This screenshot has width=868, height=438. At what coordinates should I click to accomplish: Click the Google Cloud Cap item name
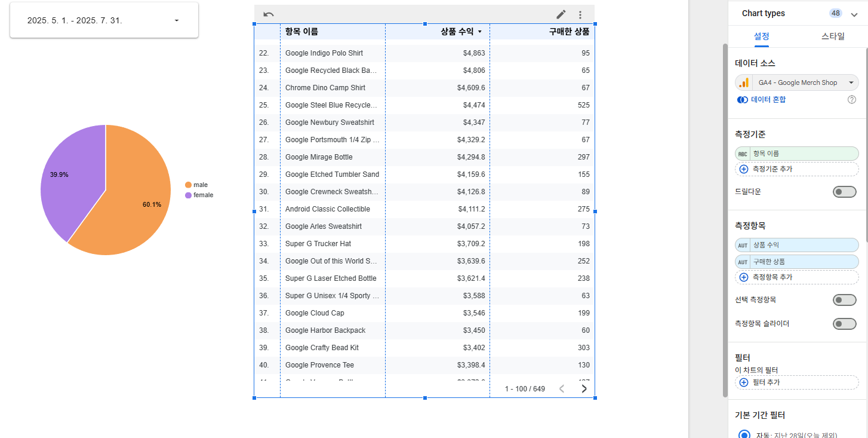tap(315, 313)
